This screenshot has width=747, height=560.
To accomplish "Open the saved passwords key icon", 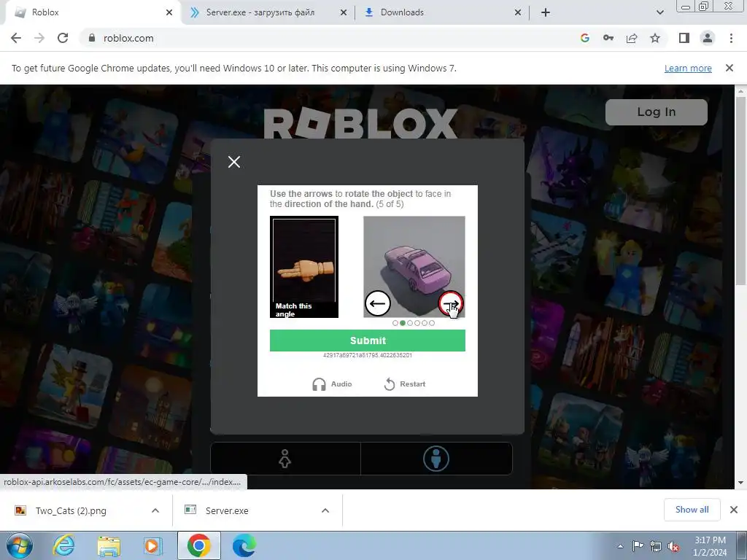I will point(608,38).
